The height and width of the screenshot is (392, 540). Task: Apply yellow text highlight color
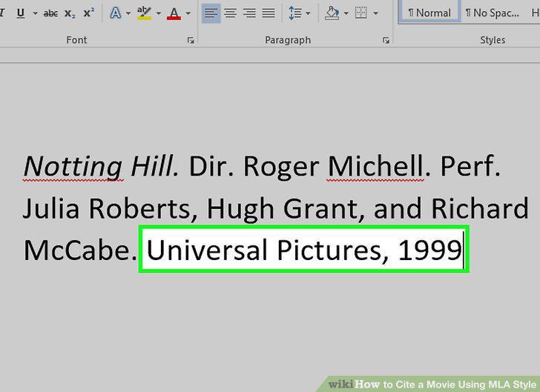(145, 13)
